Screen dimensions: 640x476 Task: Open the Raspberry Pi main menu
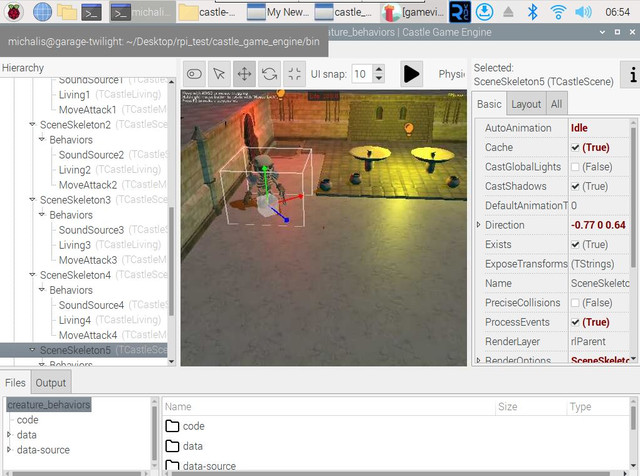[13, 12]
